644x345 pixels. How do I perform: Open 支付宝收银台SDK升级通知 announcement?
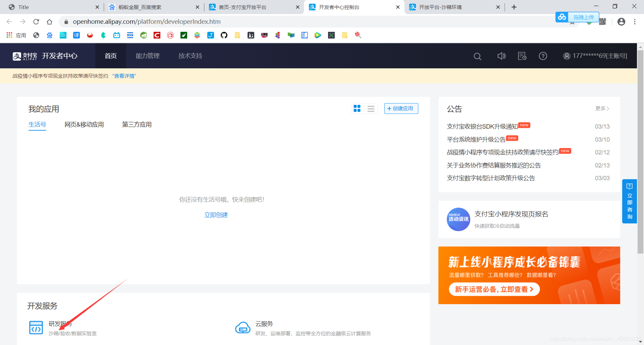click(482, 127)
